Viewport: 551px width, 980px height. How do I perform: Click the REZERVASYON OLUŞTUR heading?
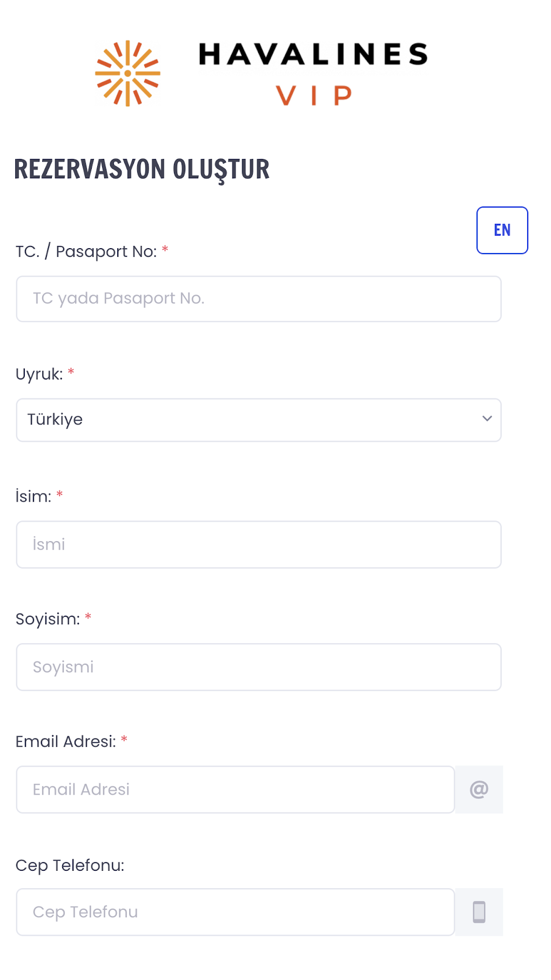[142, 169]
